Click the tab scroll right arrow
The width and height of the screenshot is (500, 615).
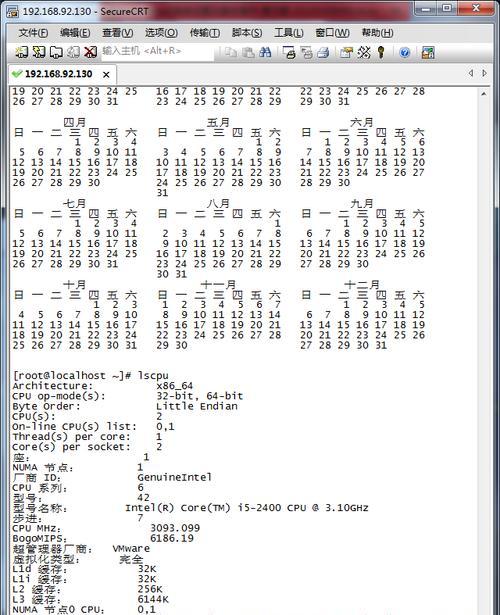(x=485, y=73)
